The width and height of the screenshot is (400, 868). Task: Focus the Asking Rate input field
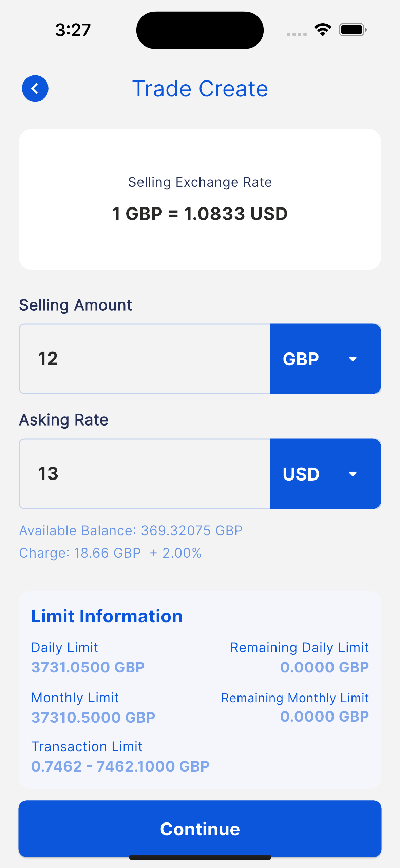(x=145, y=474)
